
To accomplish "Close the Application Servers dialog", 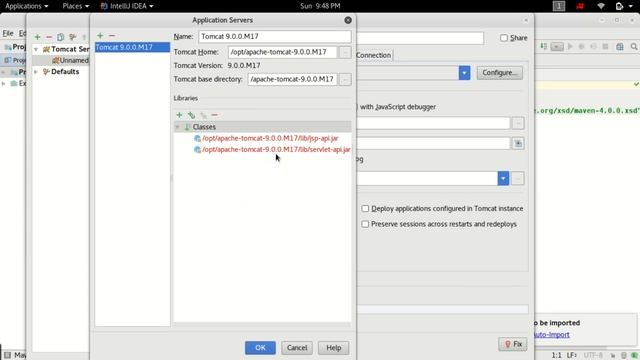I will (348, 20).
